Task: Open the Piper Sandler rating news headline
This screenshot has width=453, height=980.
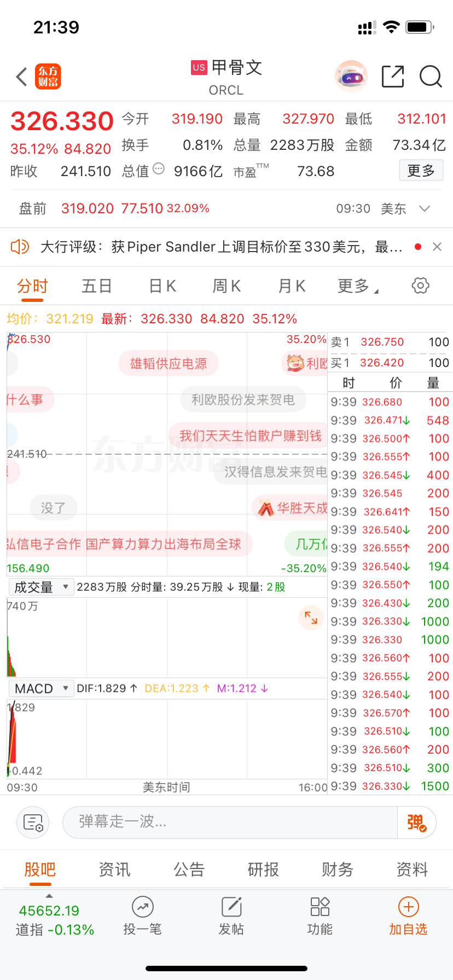Action: [222, 247]
